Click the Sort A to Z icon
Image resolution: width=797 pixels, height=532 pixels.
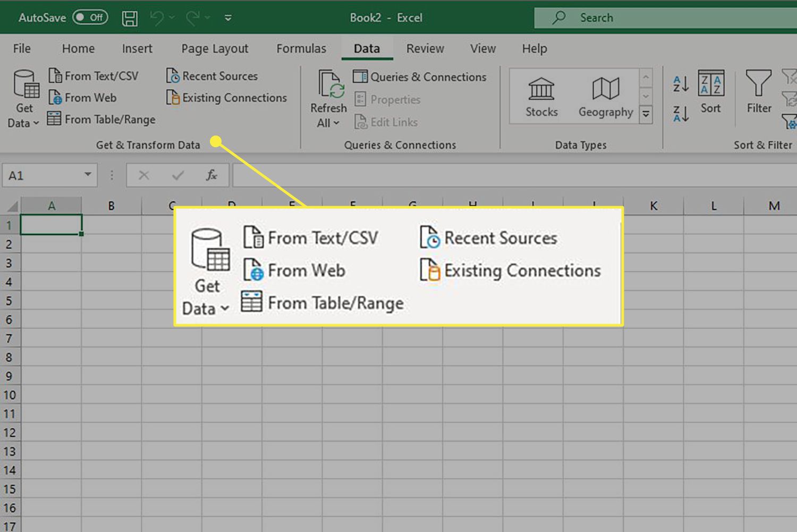point(680,85)
